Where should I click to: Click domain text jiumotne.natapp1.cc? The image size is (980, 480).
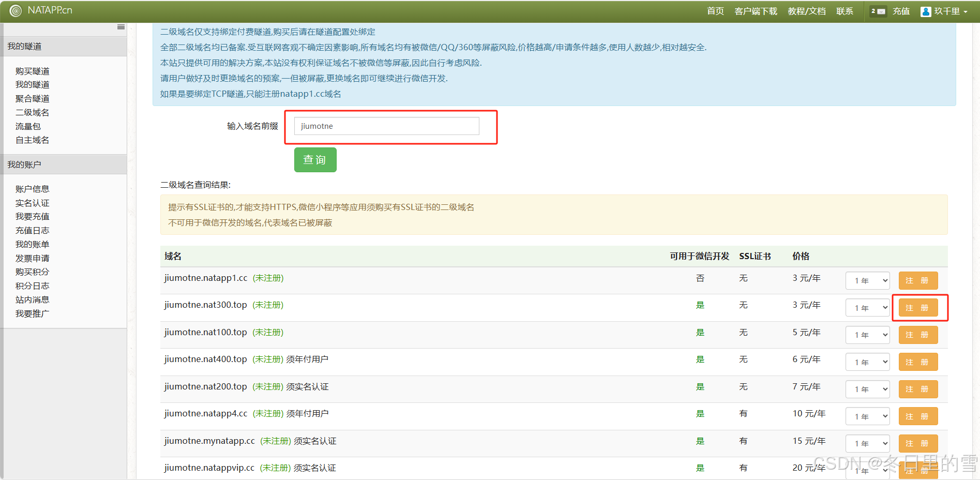(206, 278)
